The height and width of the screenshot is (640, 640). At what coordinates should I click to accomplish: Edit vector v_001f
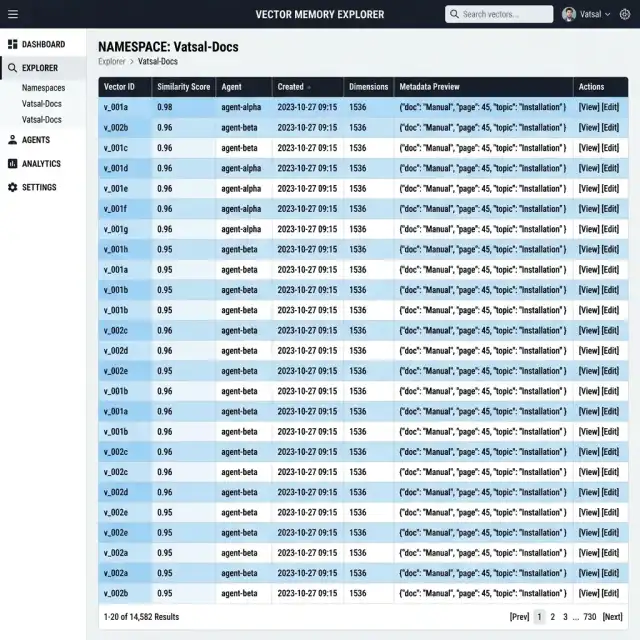(x=610, y=209)
